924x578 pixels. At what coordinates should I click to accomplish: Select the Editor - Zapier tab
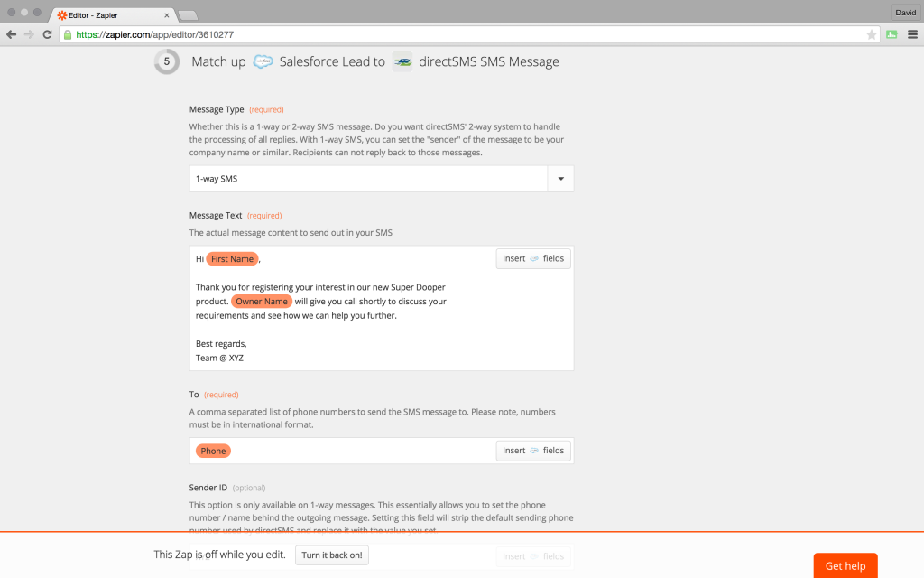(112, 15)
